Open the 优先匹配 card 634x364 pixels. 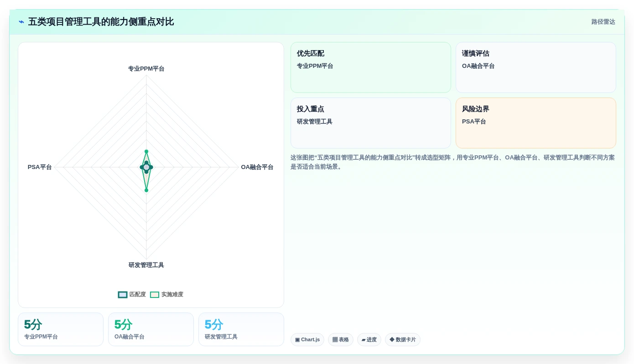371,67
